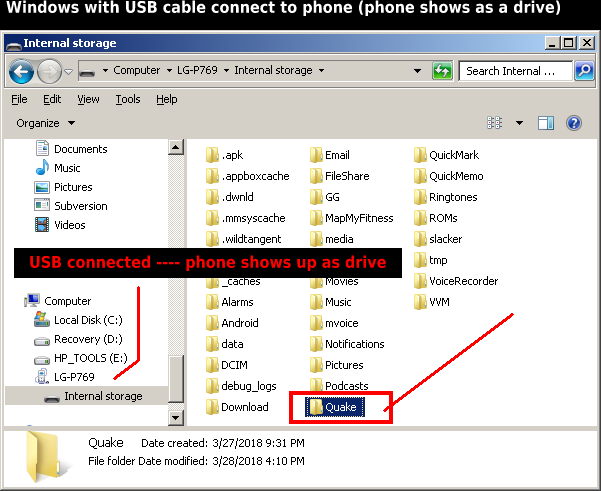Open the Organize dropdown menu
The width and height of the screenshot is (601, 491).
(x=46, y=123)
